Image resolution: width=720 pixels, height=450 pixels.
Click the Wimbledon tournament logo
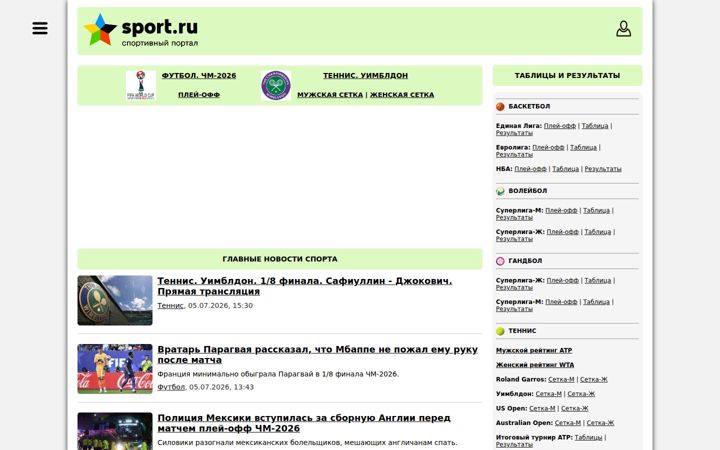pos(276,85)
